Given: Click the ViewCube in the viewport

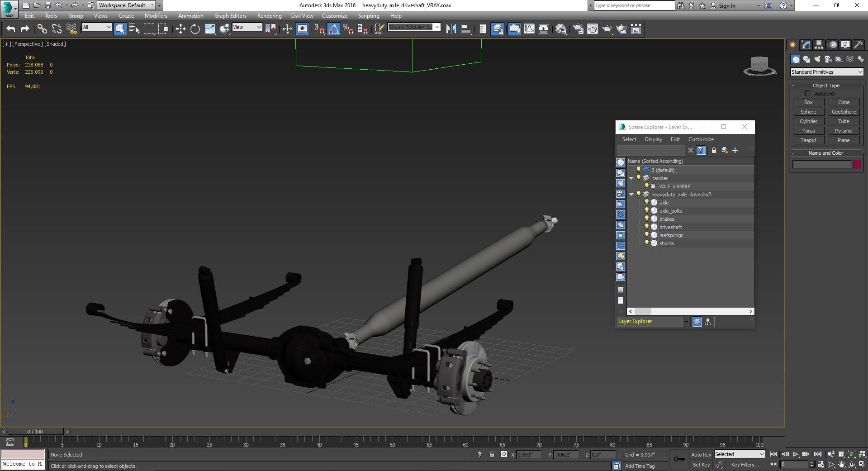Looking at the screenshot, I should (x=759, y=66).
